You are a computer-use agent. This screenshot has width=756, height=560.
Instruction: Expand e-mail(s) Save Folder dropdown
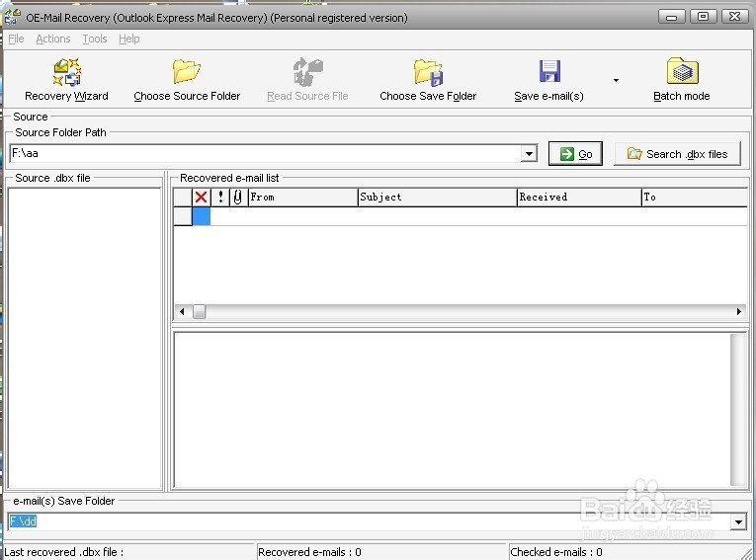[x=738, y=521]
